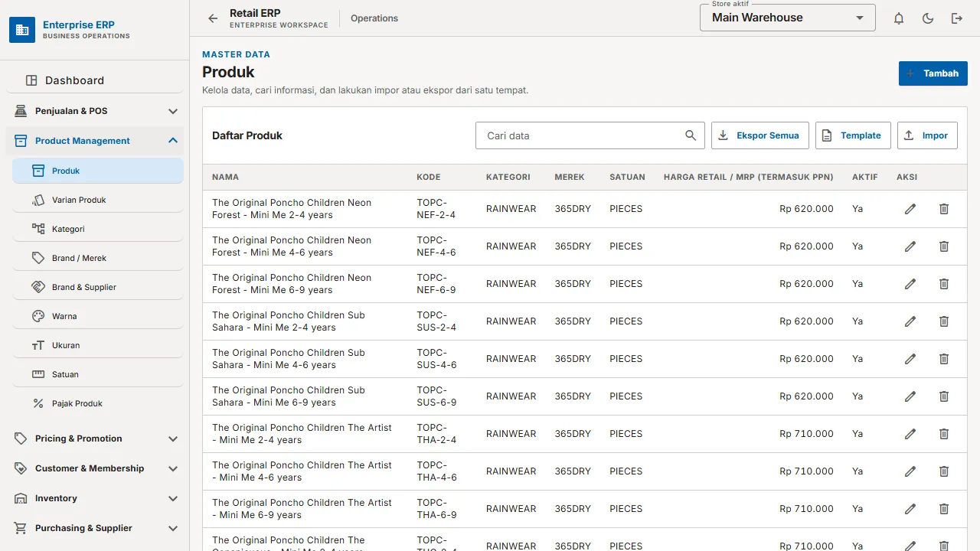Open Dashboard from sidebar
The image size is (980, 551).
tap(96, 80)
